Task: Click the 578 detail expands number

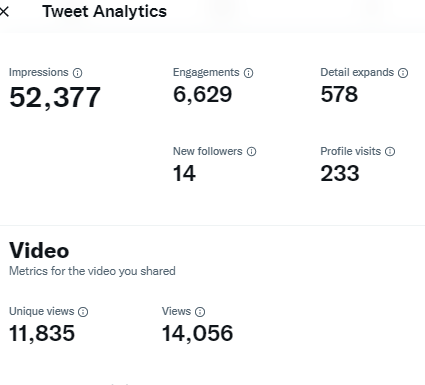Action: (x=339, y=94)
